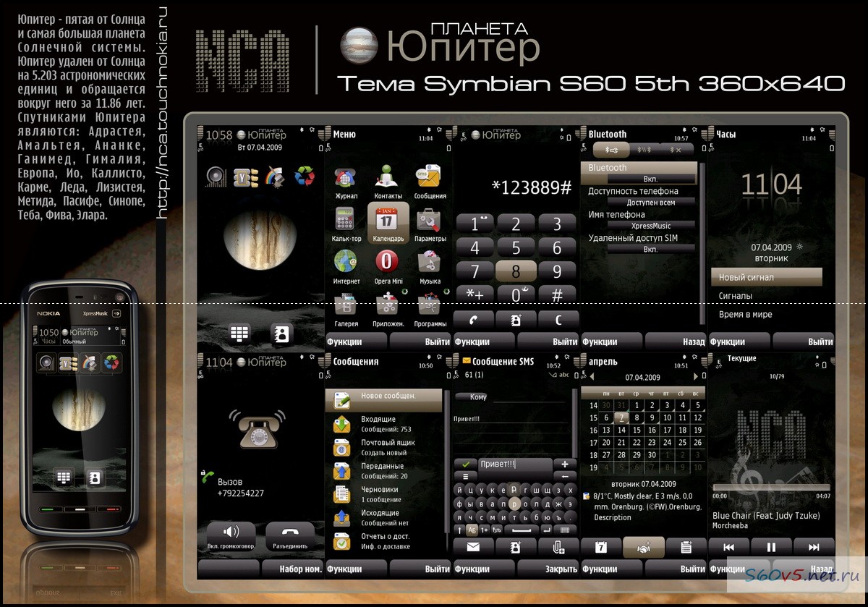Screen dimensions: 868x607
Task: Open contacts book icon on 10:58 home screen
Action: point(281,333)
